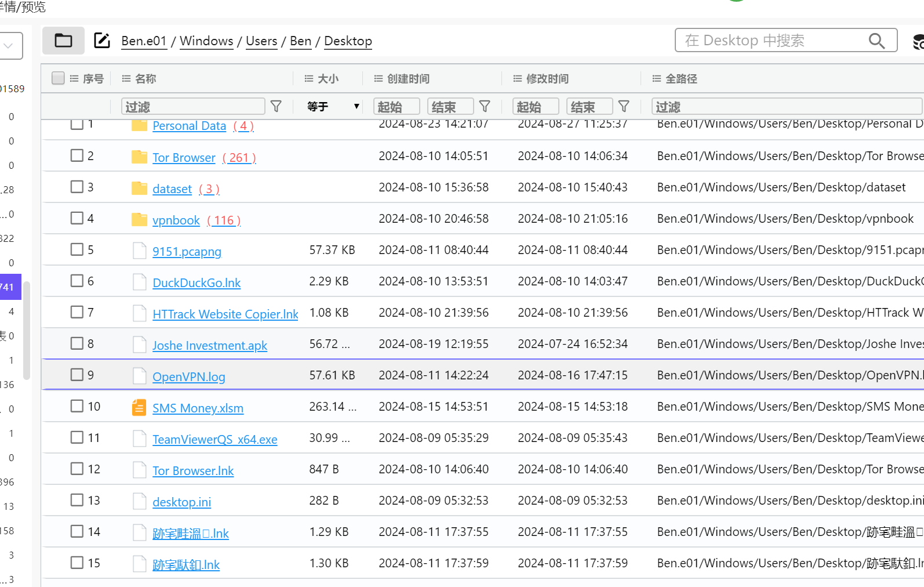Check the box for row 10 SMS Money.xlsm
The image size is (924, 587).
click(x=77, y=406)
